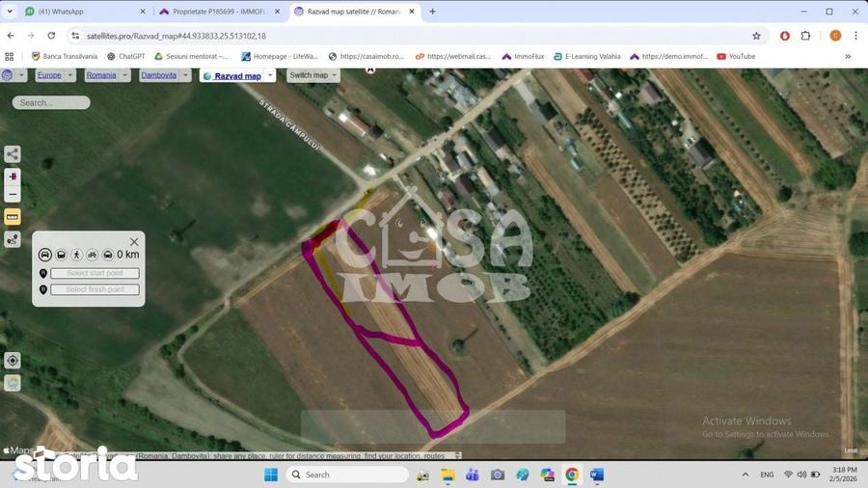Open a new browser tab
868x488 pixels.
click(432, 11)
